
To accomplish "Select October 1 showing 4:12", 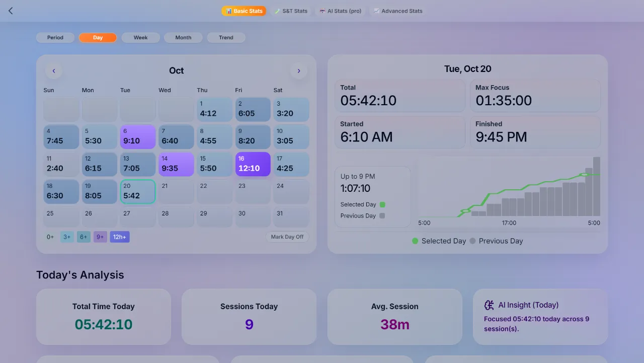I will (x=215, y=109).
